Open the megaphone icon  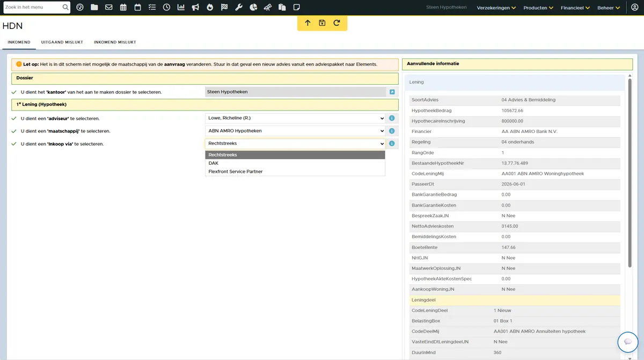[196, 8]
